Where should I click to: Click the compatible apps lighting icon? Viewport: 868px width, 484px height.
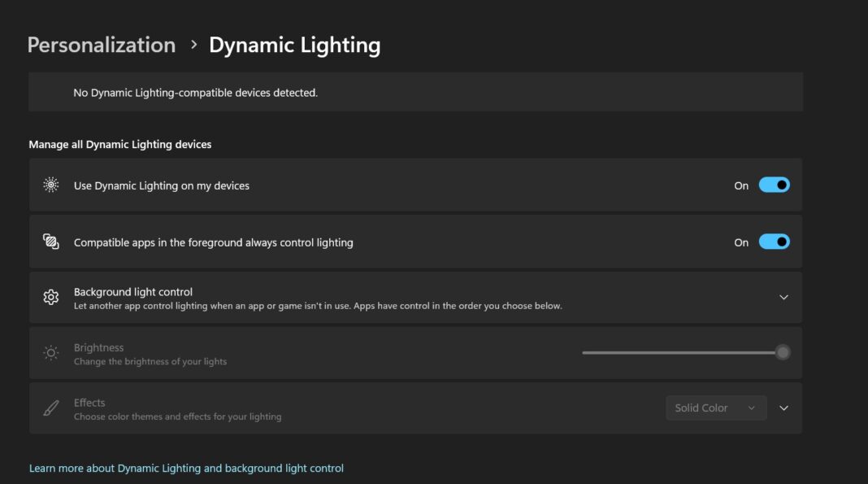[x=50, y=242]
